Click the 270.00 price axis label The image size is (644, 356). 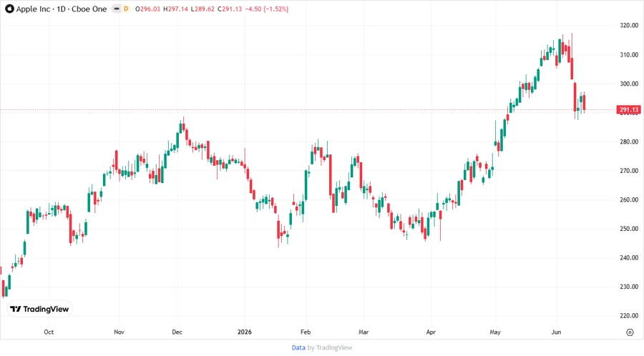(629, 171)
